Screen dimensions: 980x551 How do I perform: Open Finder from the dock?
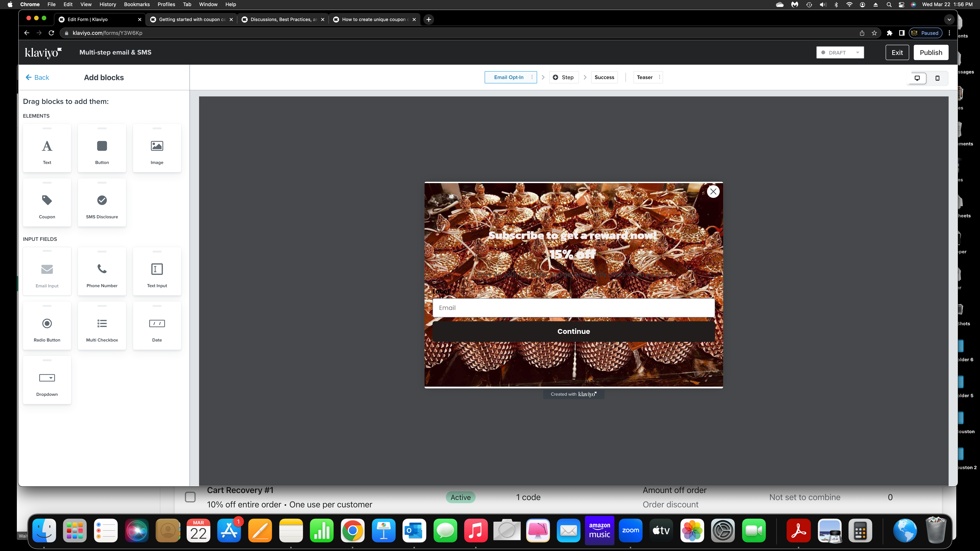(x=44, y=531)
